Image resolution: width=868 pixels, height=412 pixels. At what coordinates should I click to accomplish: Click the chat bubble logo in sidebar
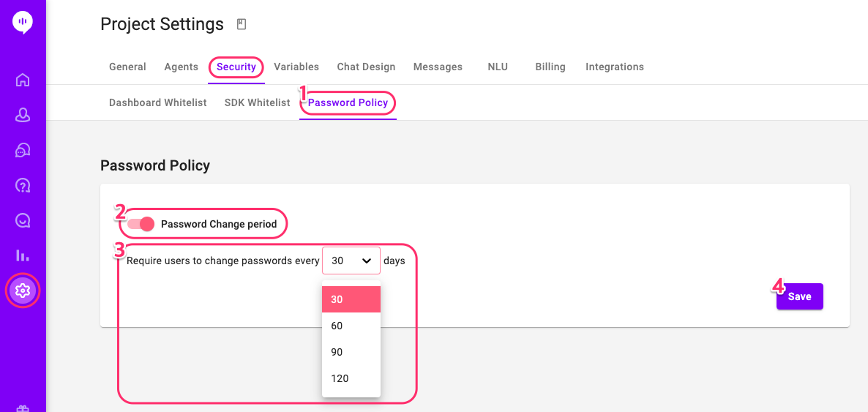pos(23,23)
